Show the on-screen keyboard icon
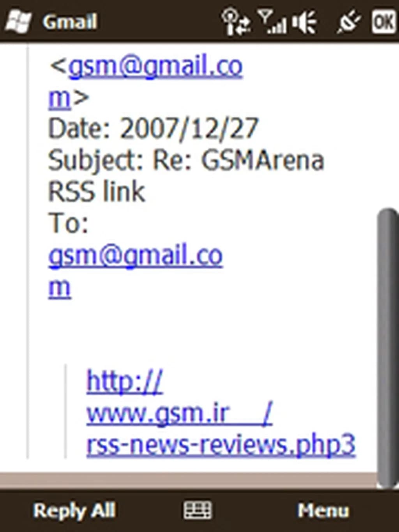Image resolution: width=399 pixels, height=532 pixels. click(x=198, y=510)
